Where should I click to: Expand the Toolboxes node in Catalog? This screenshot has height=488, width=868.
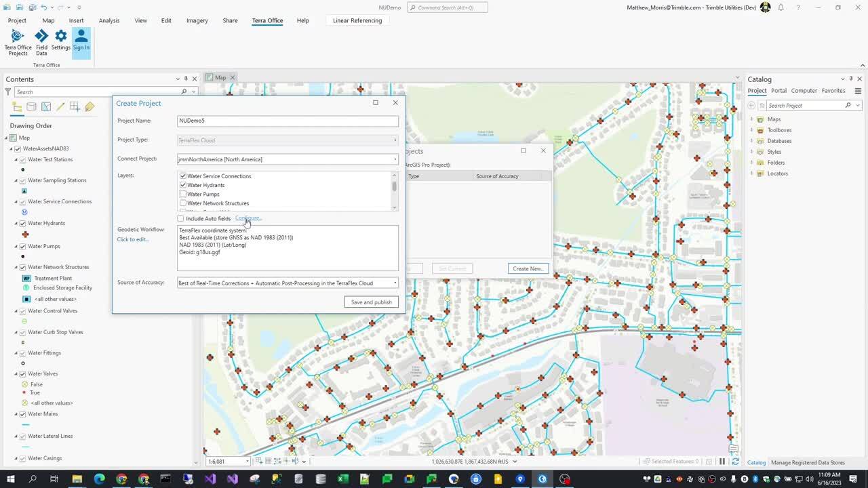(x=751, y=130)
